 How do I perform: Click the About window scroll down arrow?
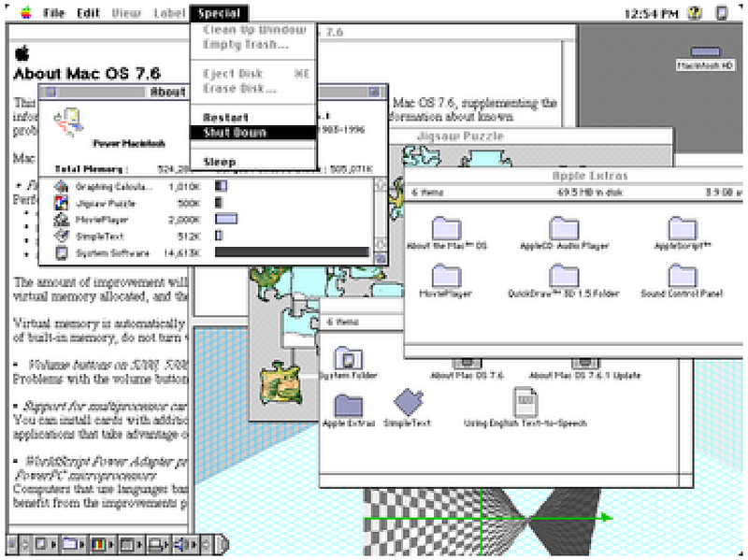click(381, 244)
